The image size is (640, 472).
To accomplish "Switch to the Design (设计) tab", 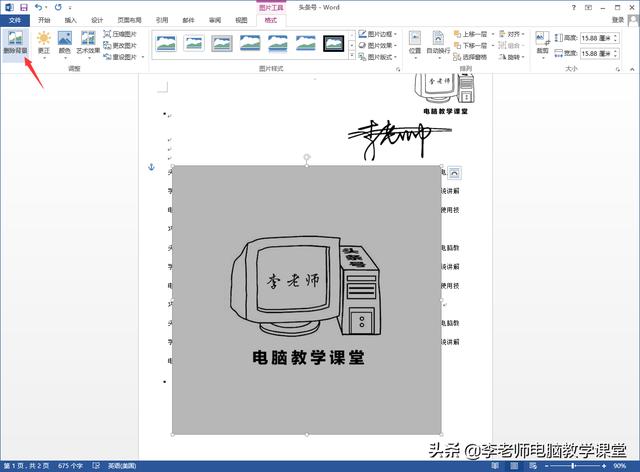I will point(97,20).
